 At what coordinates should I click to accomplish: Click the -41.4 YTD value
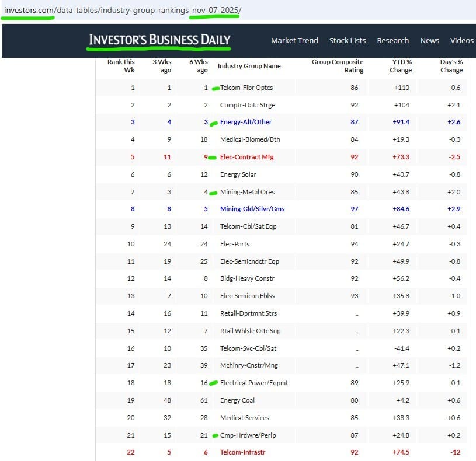click(x=402, y=348)
